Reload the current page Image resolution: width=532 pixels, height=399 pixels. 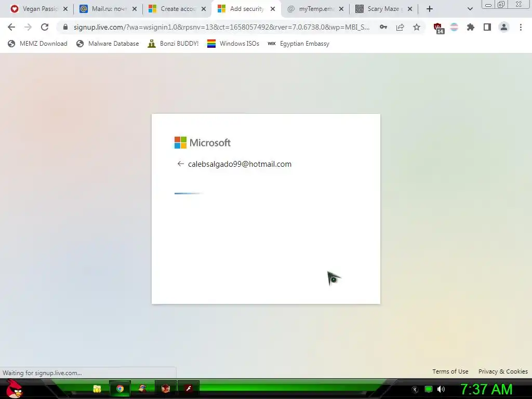[45, 27]
